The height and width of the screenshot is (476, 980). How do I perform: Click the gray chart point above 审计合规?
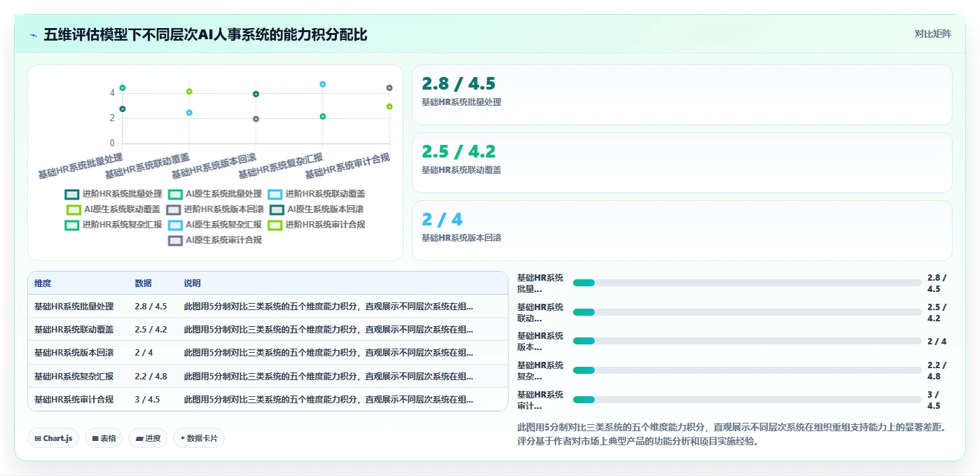tap(389, 88)
